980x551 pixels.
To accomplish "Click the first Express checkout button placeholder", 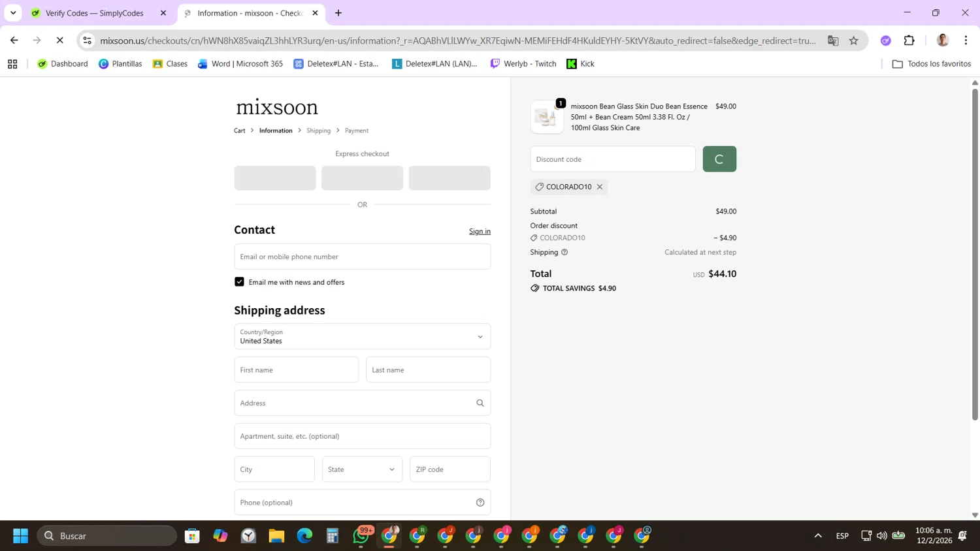I will 275,178.
